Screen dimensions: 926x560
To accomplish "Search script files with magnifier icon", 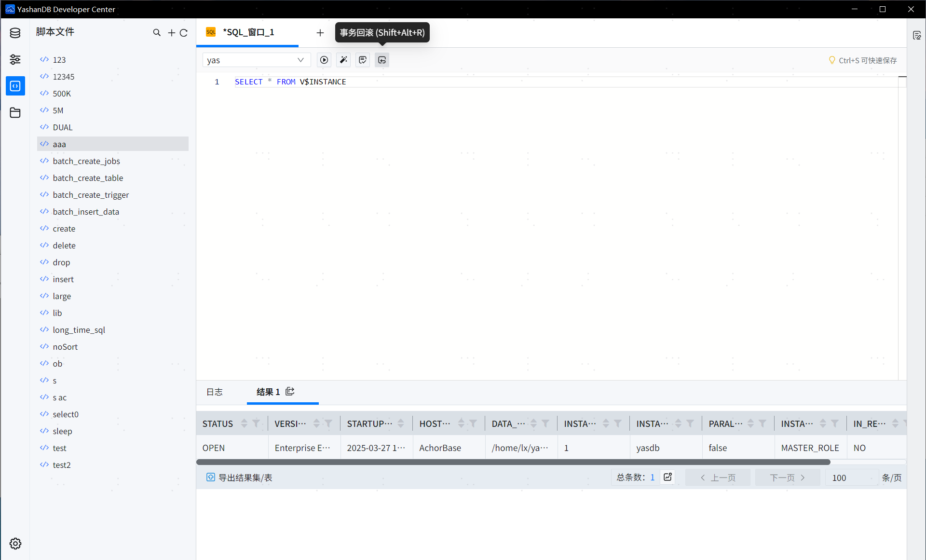I will pyautogui.click(x=157, y=33).
